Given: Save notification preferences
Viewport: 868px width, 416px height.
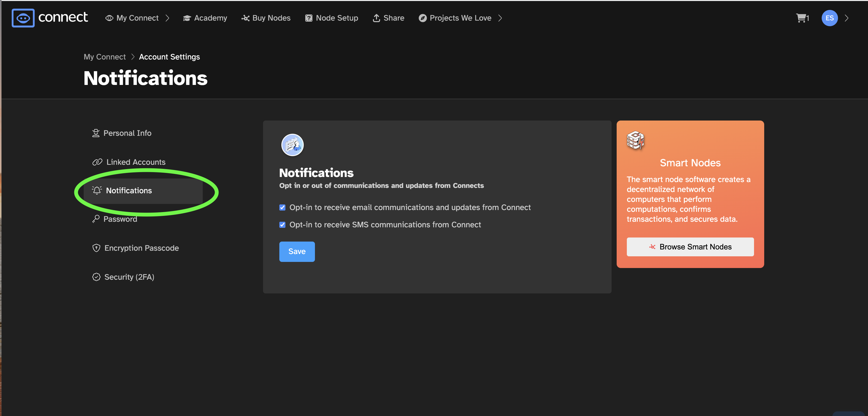Looking at the screenshot, I should [x=297, y=252].
